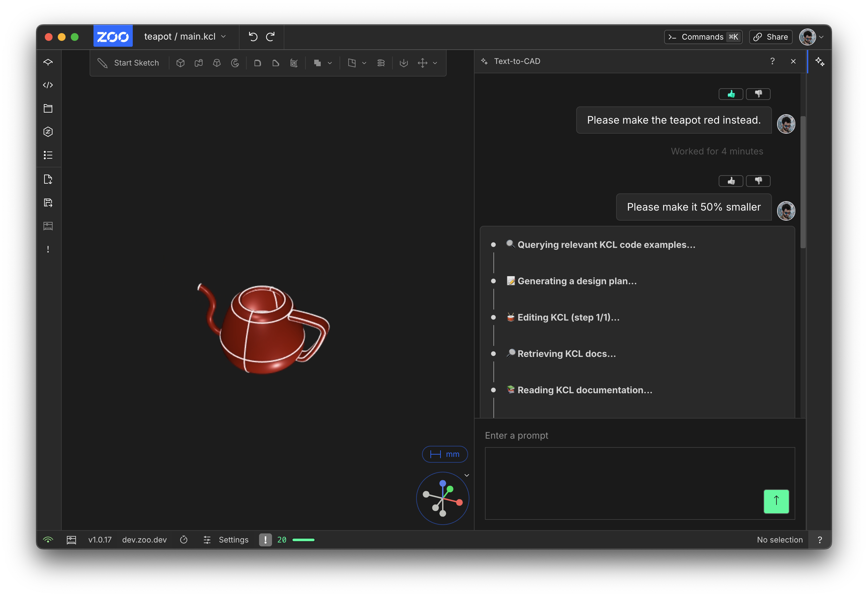Toggle the Text-to-CAD pane tab on right edge
868x597 pixels.
pos(819,62)
